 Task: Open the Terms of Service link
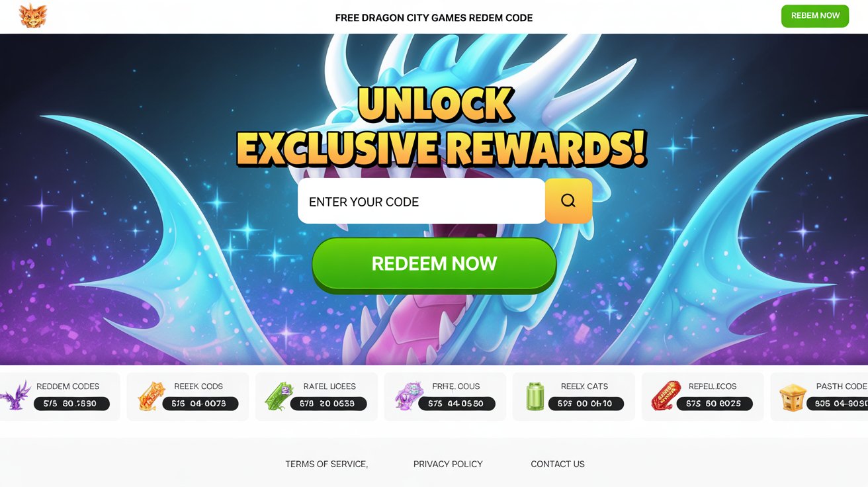[326, 464]
